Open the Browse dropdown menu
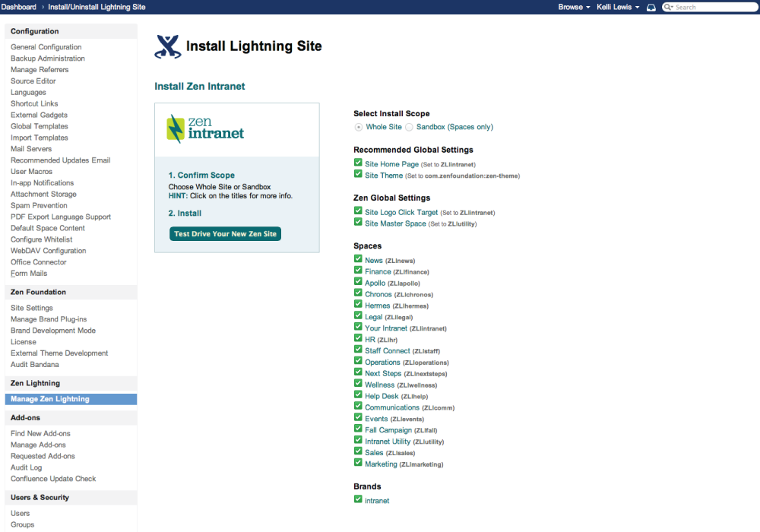 574,8
